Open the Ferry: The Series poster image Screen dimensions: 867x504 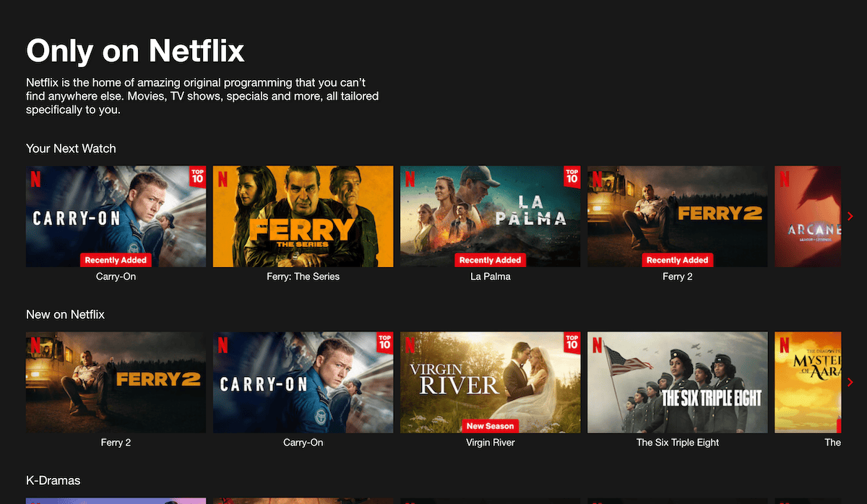303,217
